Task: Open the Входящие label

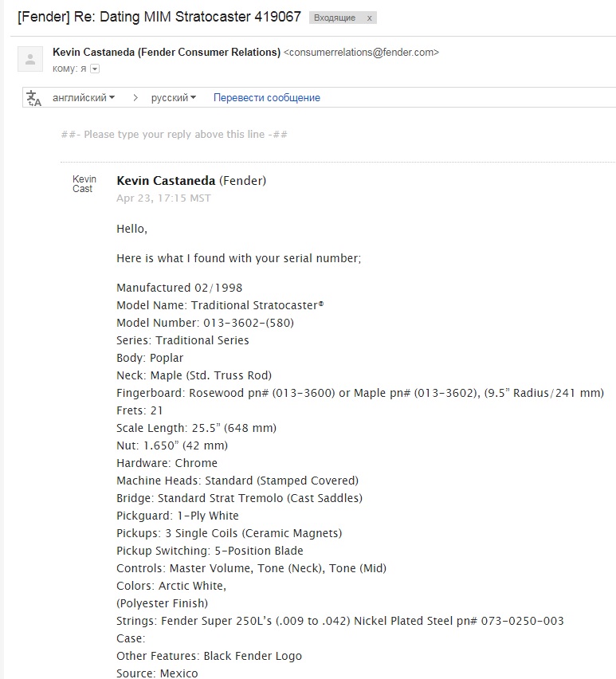Action: click(335, 18)
